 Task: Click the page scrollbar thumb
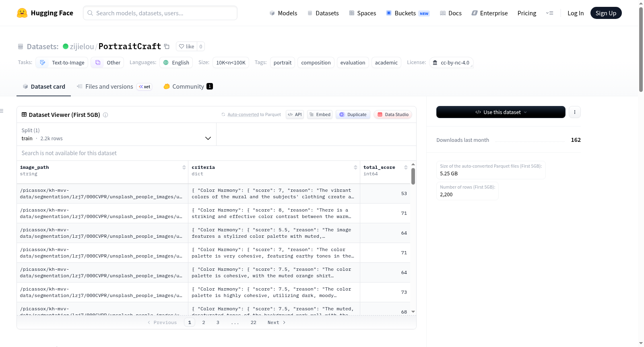tap(641, 50)
